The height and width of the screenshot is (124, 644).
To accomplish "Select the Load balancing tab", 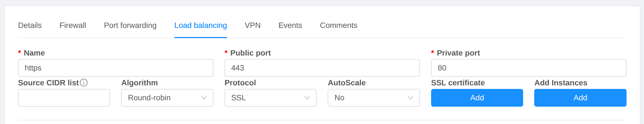I will 201,25.
